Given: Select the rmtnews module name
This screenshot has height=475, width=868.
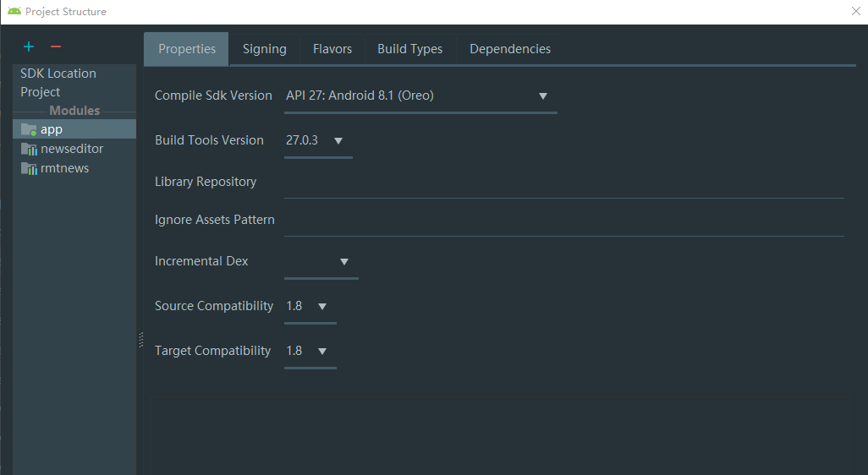Looking at the screenshot, I should [65, 168].
